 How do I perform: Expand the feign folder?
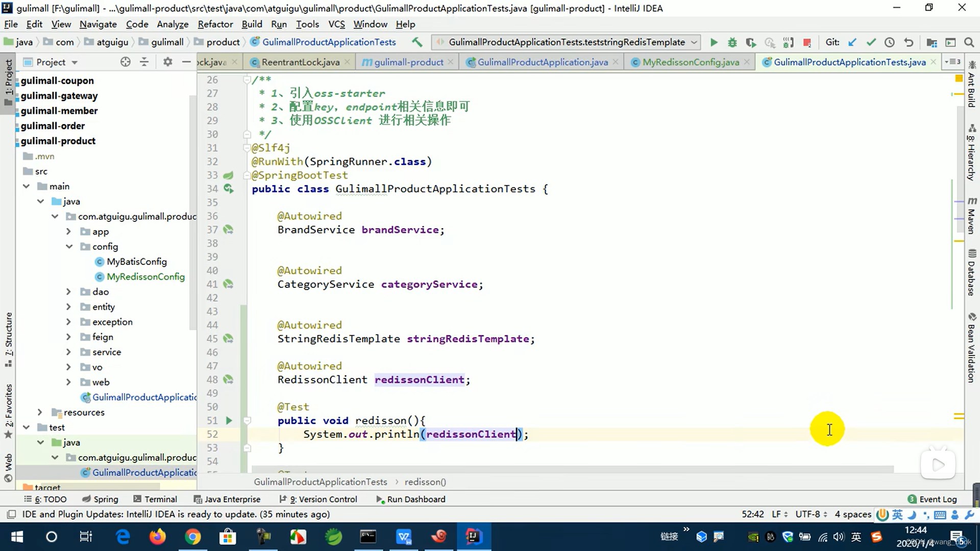point(69,337)
